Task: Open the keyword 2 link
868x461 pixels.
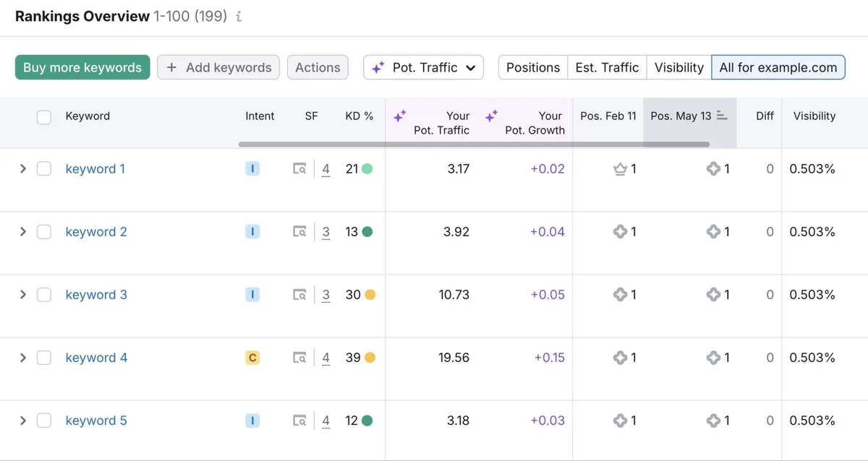Action: click(x=96, y=232)
